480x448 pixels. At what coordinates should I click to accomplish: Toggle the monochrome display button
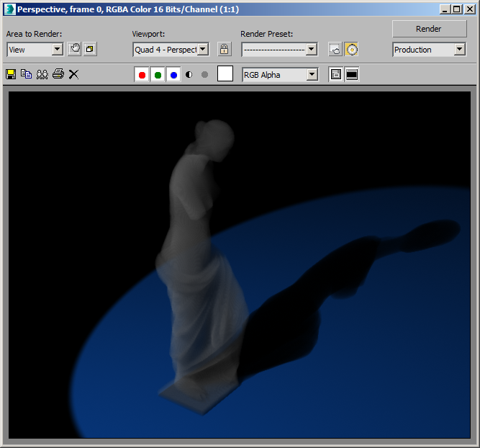point(205,74)
